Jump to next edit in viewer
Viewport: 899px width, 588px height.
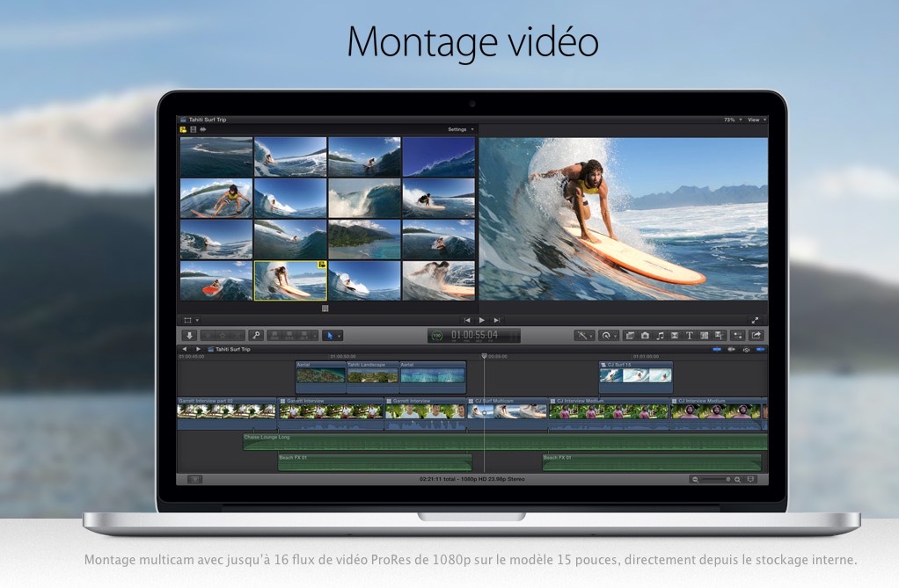tap(496, 320)
